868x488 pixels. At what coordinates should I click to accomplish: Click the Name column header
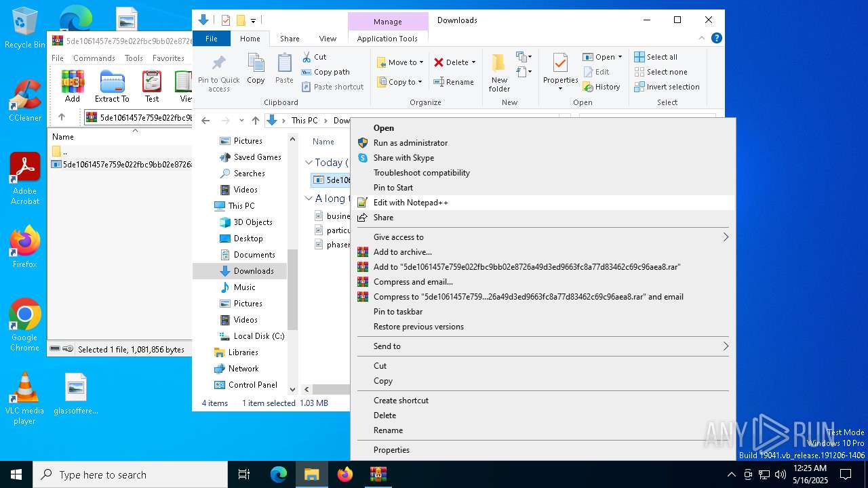(323, 142)
